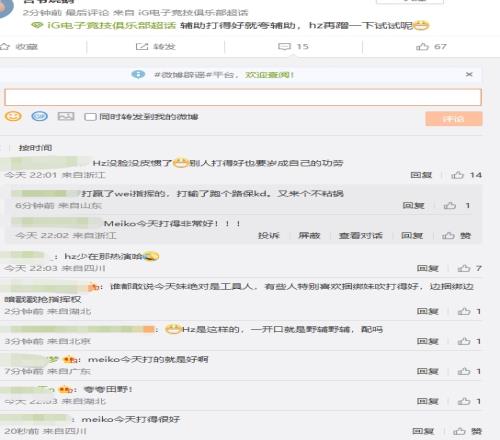500x440 pixels.
Task: Click the orange 评论 submit button
Action: coord(454,119)
